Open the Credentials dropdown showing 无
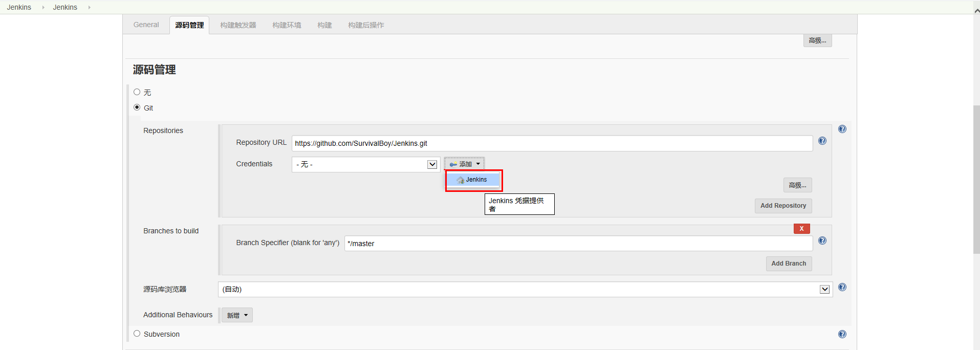Screen dimensions: 980x350 (x=366, y=164)
